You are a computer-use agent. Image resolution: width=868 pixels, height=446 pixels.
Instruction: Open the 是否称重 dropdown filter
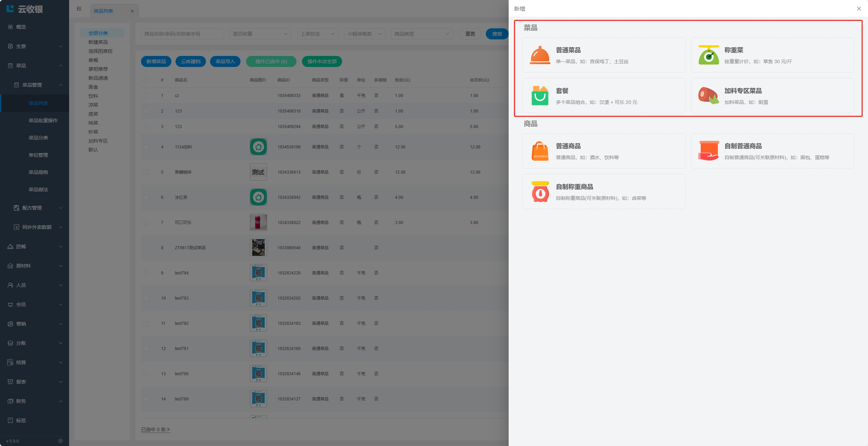[260, 34]
